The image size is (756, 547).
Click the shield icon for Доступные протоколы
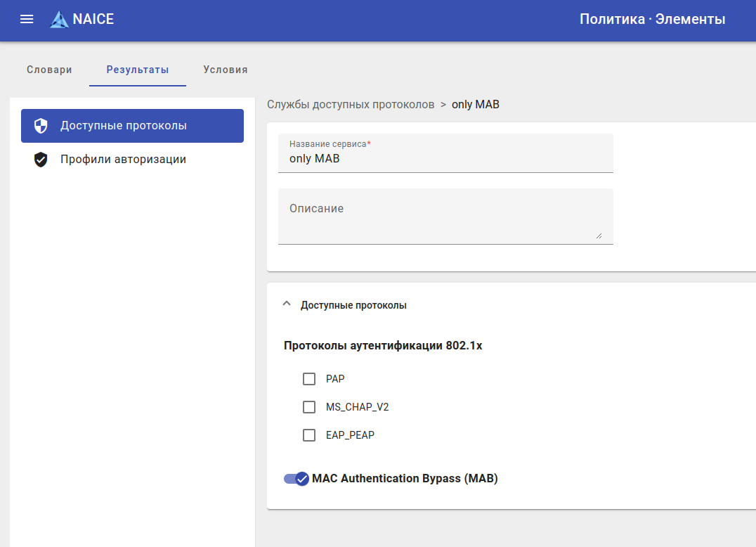coord(41,126)
